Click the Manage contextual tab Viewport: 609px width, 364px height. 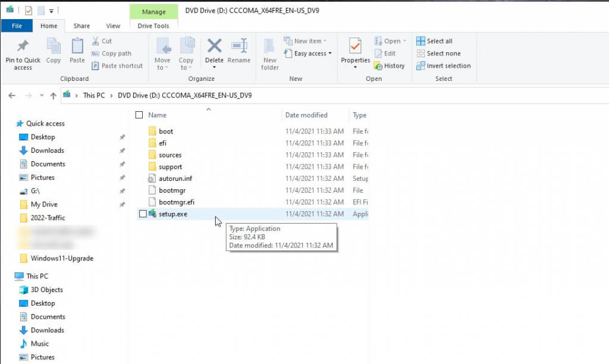(154, 12)
